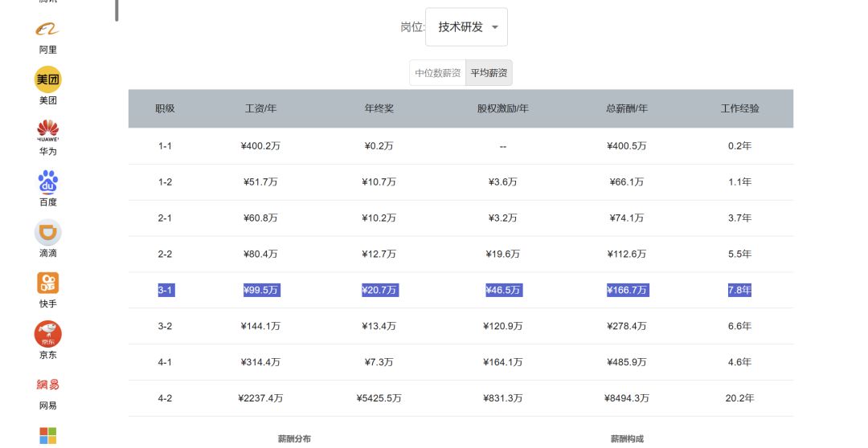Click the 工作经验 column header

click(739, 108)
